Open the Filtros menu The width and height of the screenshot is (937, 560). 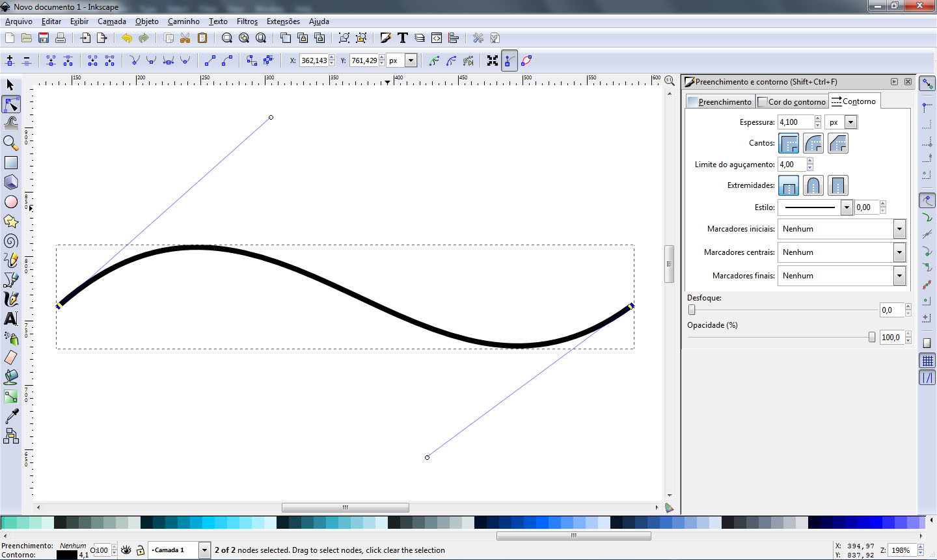click(247, 21)
